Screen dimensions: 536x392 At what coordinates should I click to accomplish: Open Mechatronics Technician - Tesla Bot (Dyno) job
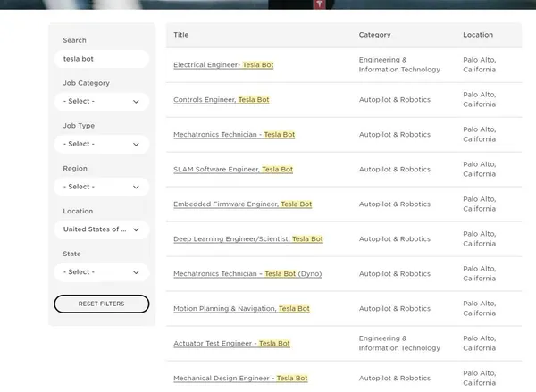247,274
